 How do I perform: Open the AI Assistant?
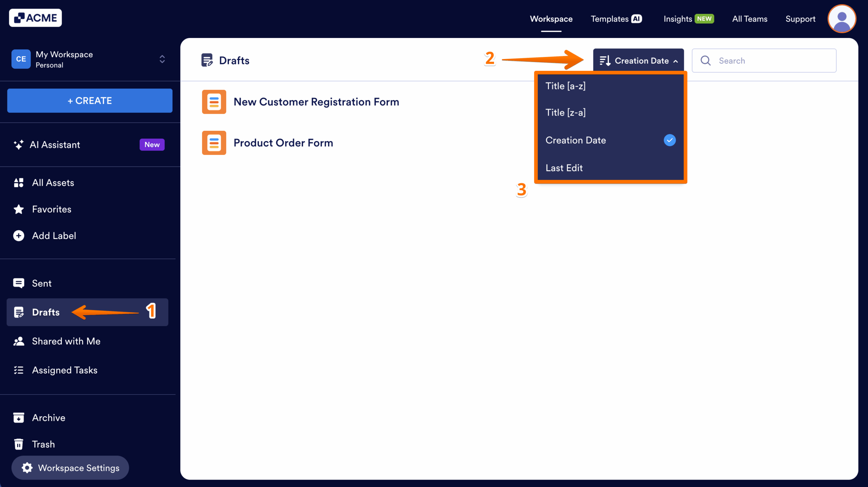point(56,145)
